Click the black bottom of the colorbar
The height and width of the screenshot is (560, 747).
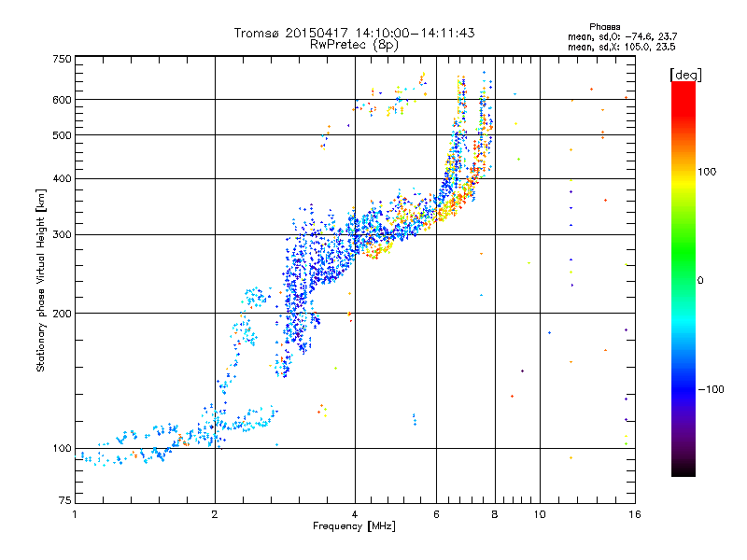[x=684, y=469]
